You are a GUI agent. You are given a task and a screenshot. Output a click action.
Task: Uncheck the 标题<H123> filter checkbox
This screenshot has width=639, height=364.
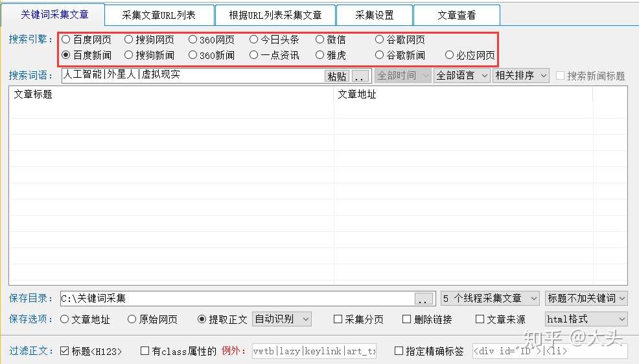pyautogui.click(x=64, y=350)
